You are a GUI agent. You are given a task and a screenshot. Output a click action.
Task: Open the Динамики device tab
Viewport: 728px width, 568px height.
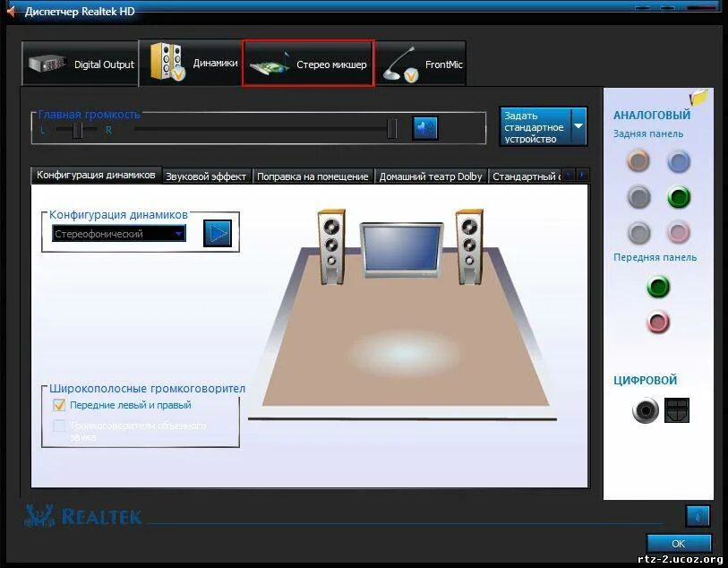pos(191,63)
